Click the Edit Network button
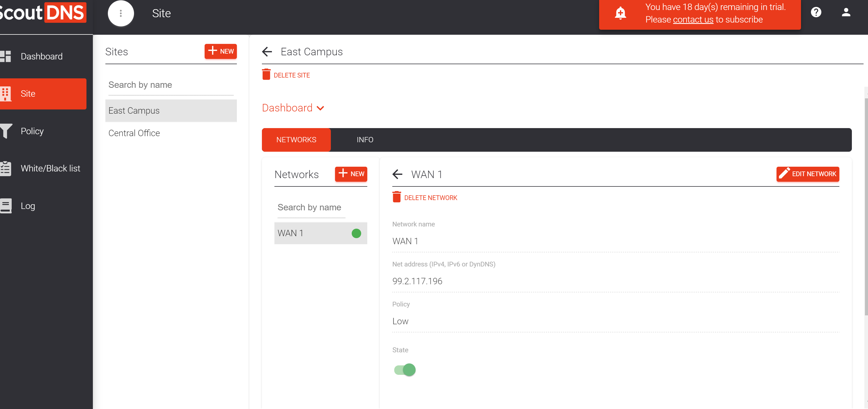Image resolution: width=868 pixels, height=409 pixels. coord(807,174)
